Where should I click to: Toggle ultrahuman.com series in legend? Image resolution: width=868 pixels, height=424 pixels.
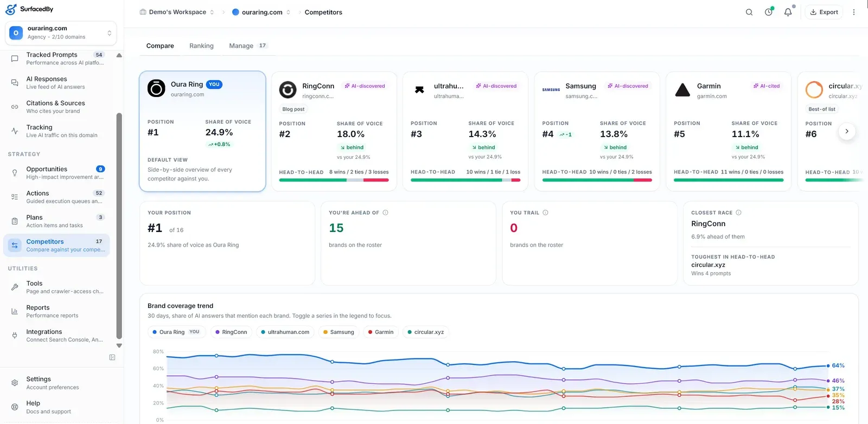(x=285, y=332)
